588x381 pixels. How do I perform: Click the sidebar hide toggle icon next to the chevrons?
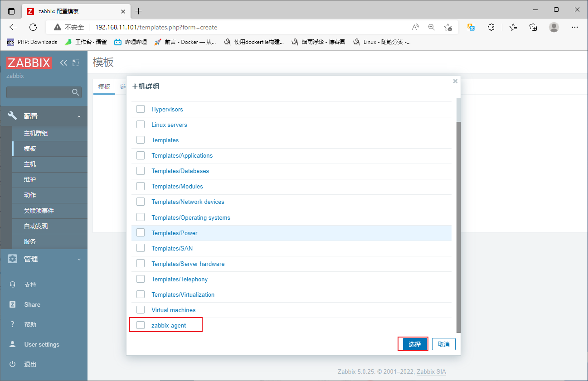pyautogui.click(x=76, y=63)
